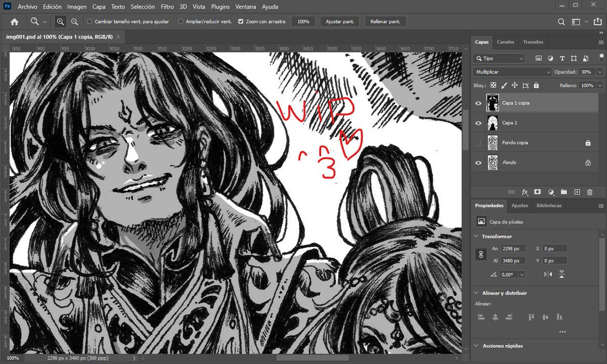The image size is (607, 364).
Task: Create new fill or adjustment layer
Action: pyautogui.click(x=550, y=192)
